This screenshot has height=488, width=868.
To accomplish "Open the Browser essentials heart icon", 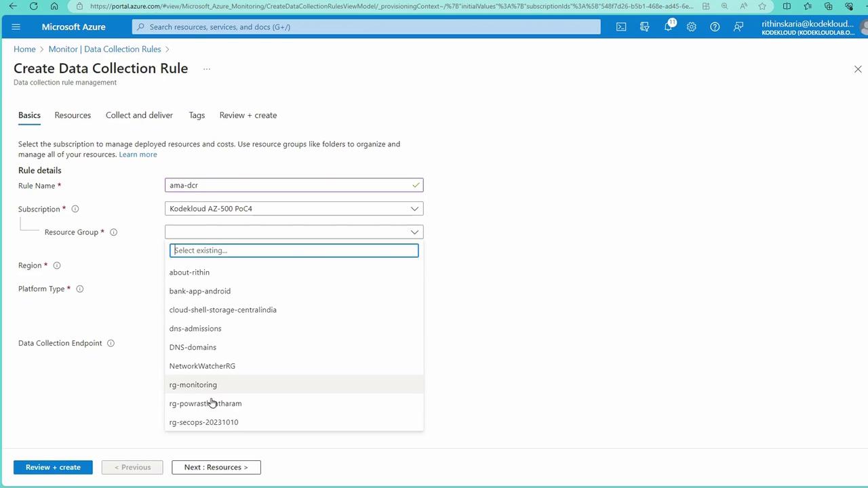I will coord(850,6).
